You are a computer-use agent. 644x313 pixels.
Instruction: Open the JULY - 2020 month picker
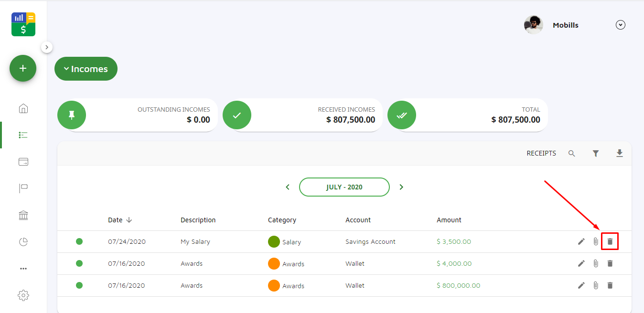(344, 187)
